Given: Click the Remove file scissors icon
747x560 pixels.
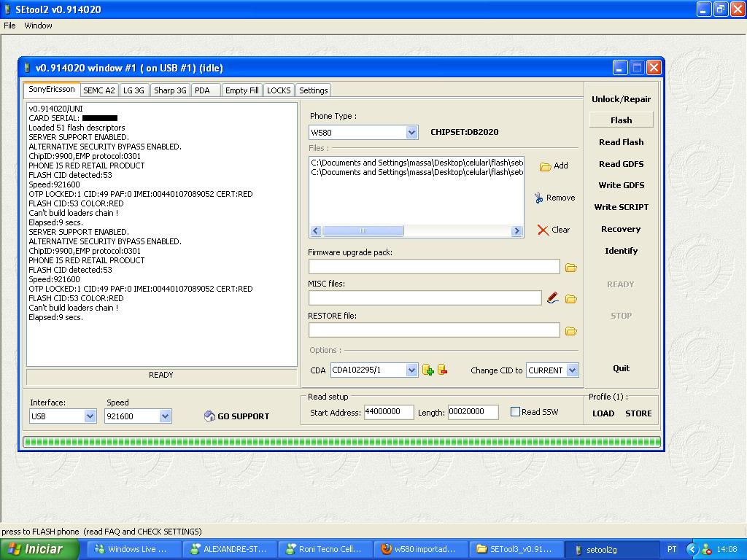Looking at the screenshot, I should 539,198.
